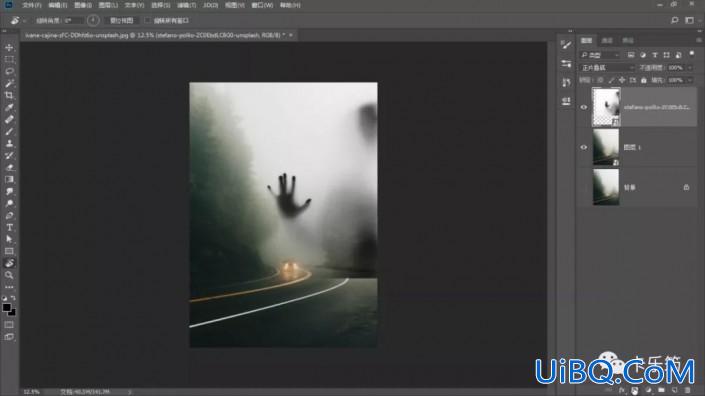The width and height of the screenshot is (705, 396).
Task: Lock image pixels with brush icon
Action: click(611, 80)
